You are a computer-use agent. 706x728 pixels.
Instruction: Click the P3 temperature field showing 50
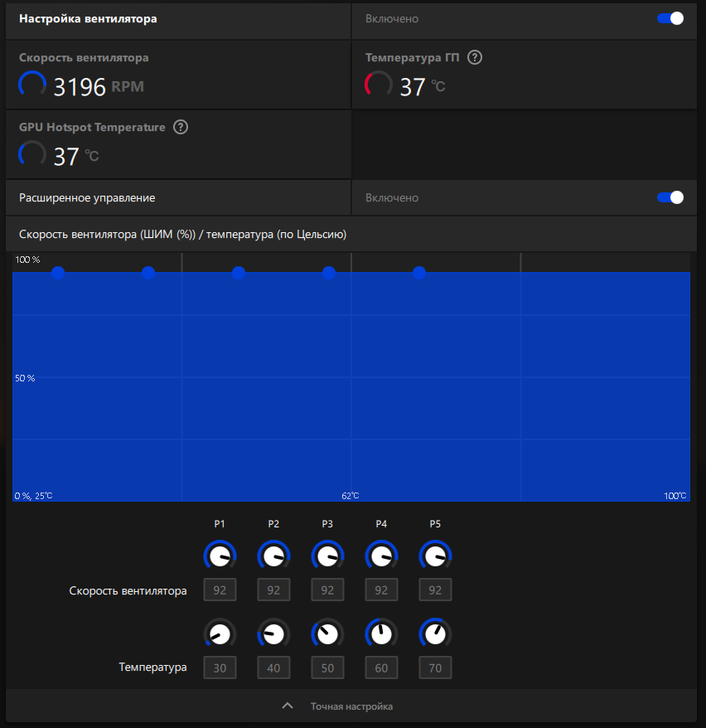(327, 667)
